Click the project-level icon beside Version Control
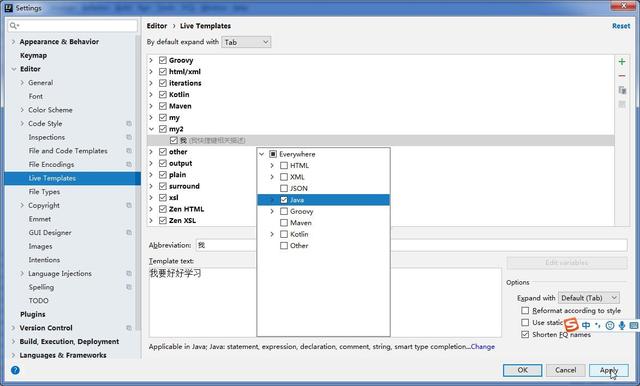The width and height of the screenshot is (640, 386). point(129,328)
